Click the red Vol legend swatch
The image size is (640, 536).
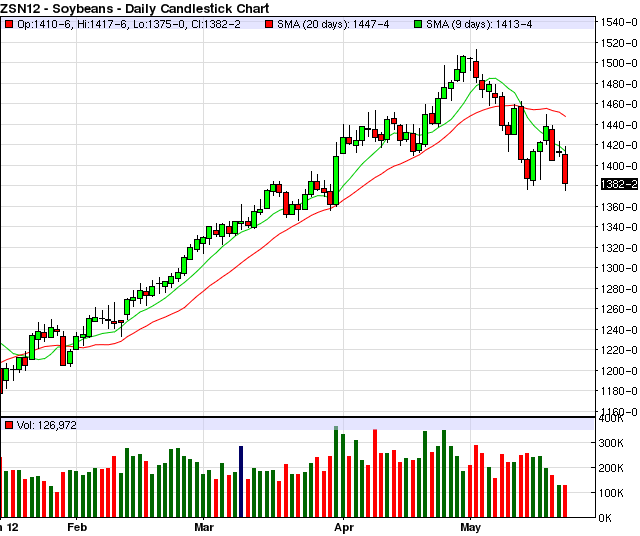tap(9, 425)
